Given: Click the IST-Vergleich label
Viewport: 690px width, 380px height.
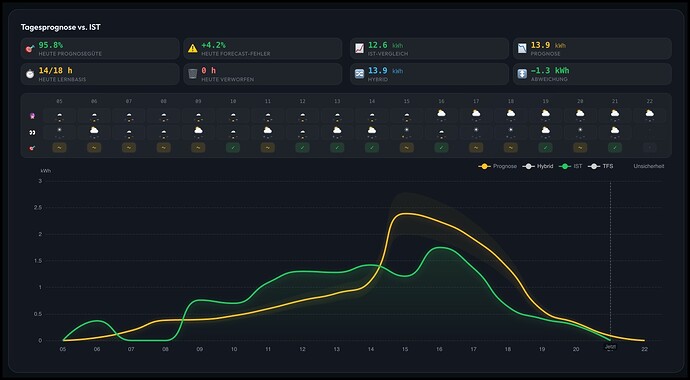Looking at the screenshot, I should pos(388,54).
